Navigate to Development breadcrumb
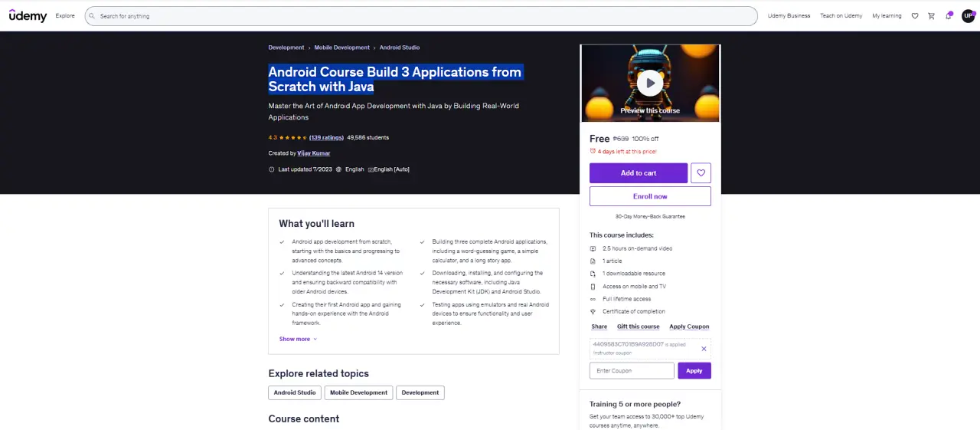980x430 pixels. (x=286, y=48)
